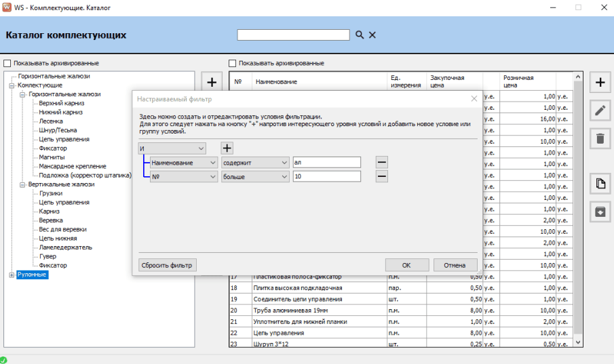Toggle left Показывать архивированные checkbox
Viewport: 614px width, 364px height.
pyautogui.click(x=7, y=63)
